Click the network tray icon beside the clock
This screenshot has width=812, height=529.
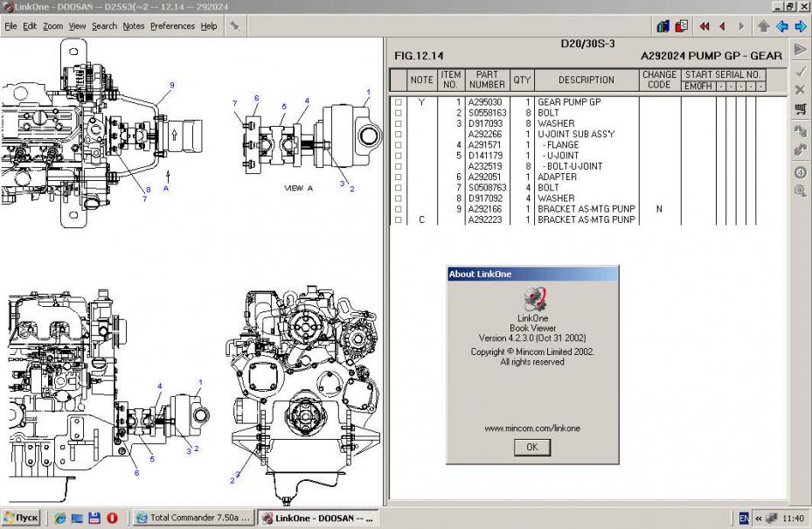click(x=772, y=519)
